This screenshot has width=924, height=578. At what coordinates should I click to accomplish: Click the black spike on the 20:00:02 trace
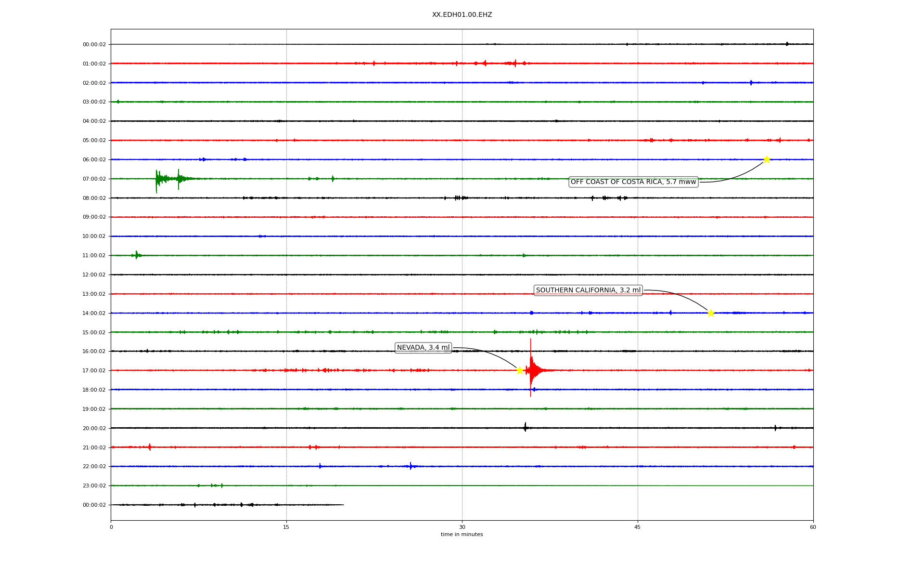(x=525, y=427)
